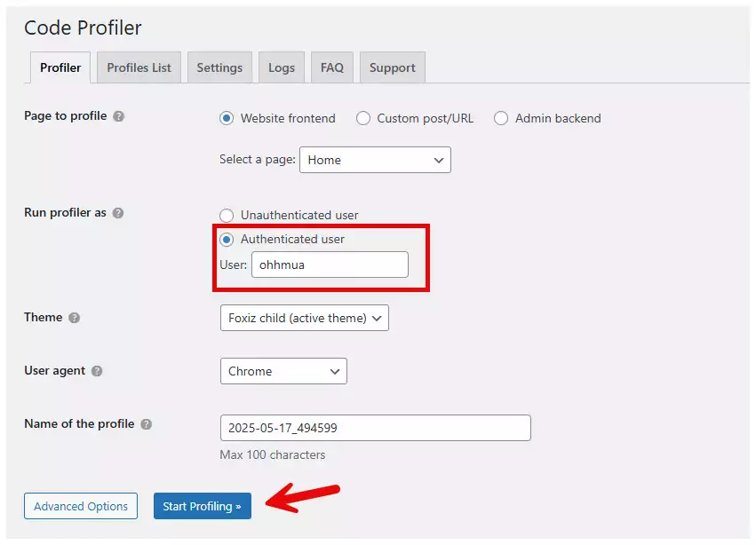This screenshot has width=756, height=545.
Task: Click the Code Profiler page heading
Action: (83, 28)
